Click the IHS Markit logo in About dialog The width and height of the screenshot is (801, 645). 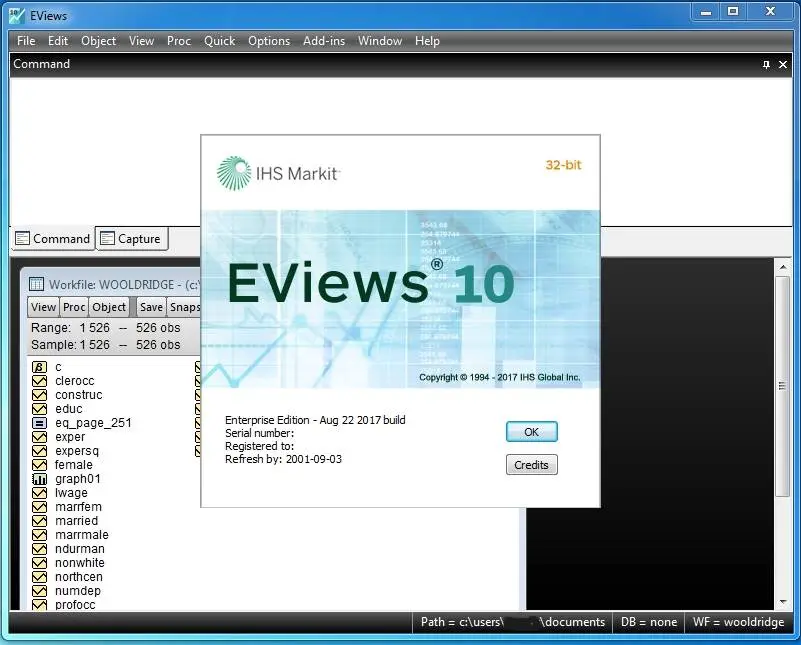[278, 173]
